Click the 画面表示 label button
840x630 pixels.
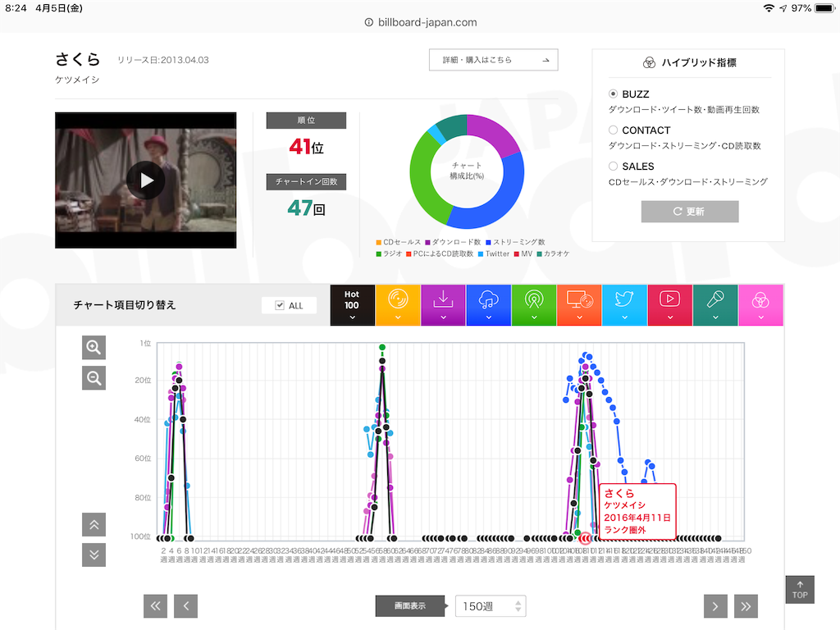[410, 606]
